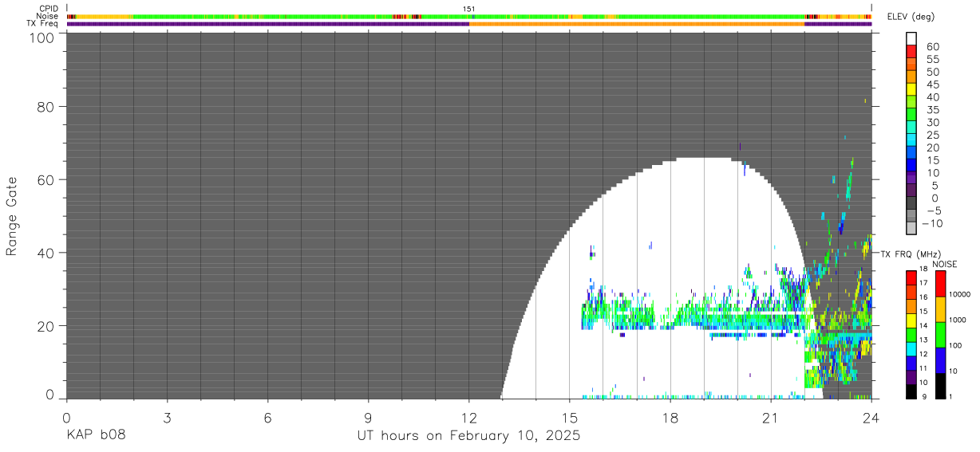Screen dimensions: 980x452
Task: Click the NOISE legend title
Action: (945, 263)
